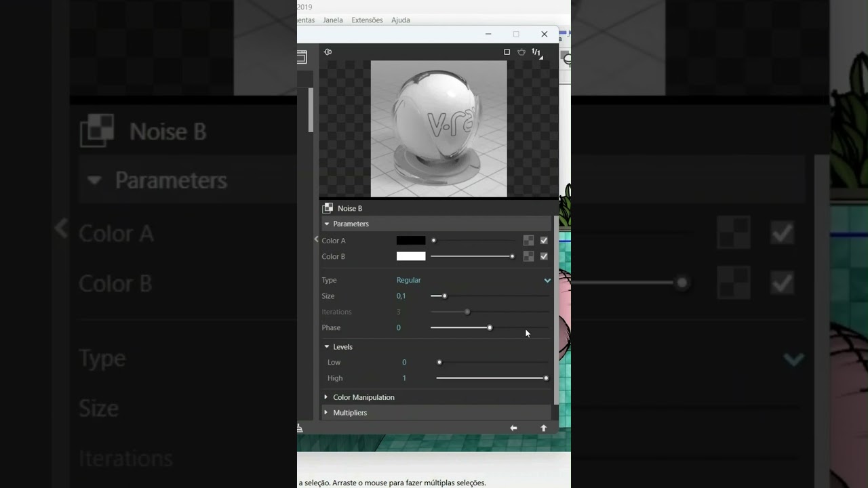The width and height of the screenshot is (868, 488).
Task: Open the Type dropdown showing Regular
Action: (474, 280)
